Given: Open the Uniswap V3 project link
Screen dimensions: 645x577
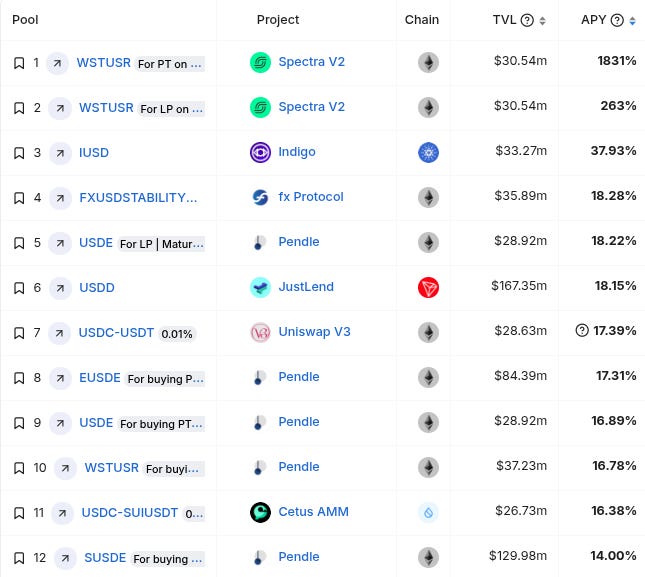Looking at the screenshot, I should pyautogui.click(x=314, y=331).
